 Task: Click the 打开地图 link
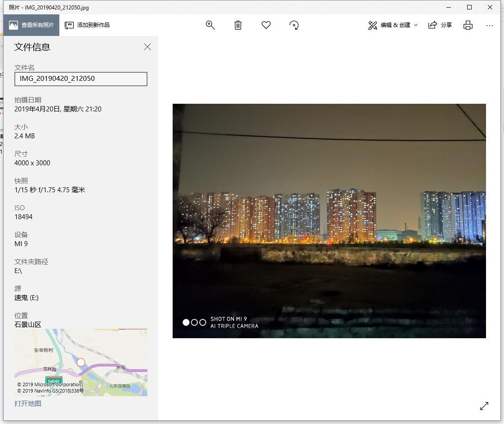28,403
